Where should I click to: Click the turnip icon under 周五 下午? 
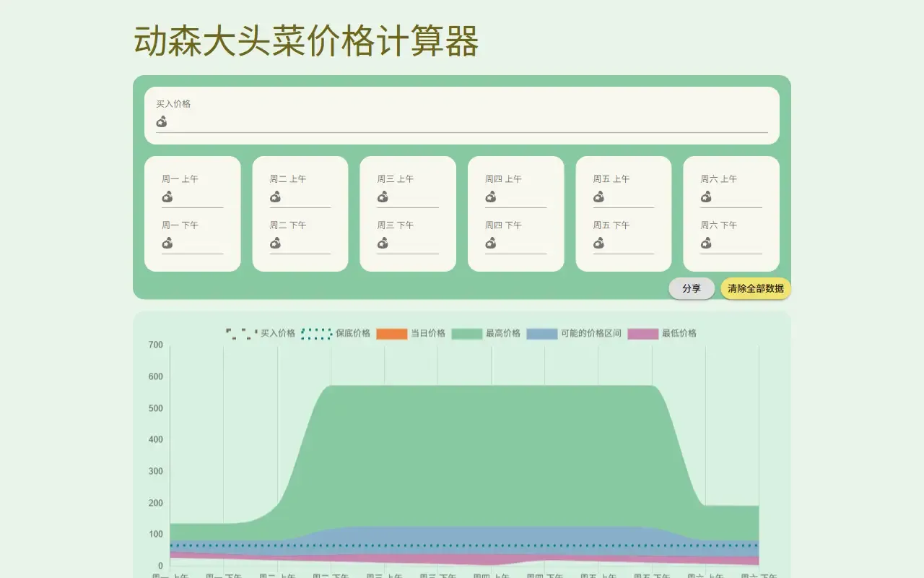598,243
